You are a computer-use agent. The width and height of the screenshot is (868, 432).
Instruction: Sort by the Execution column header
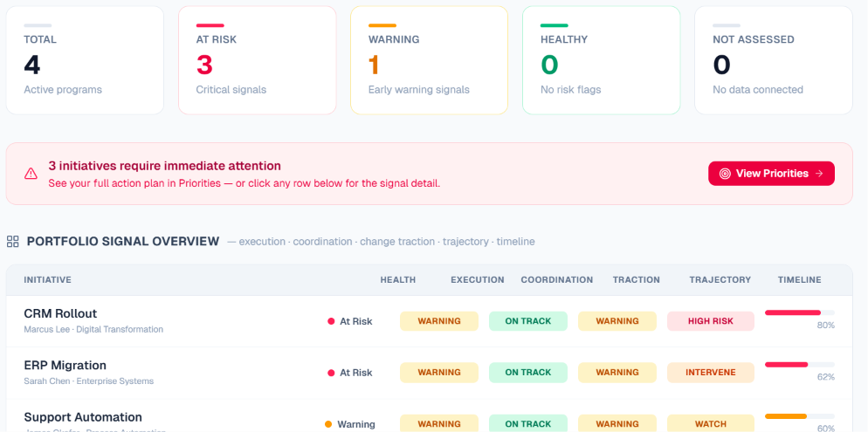(477, 280)
